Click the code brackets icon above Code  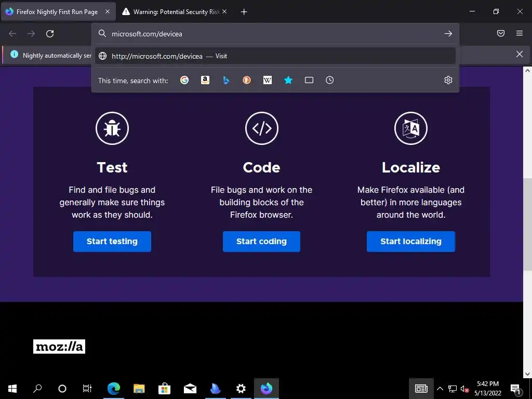[262, 128]
